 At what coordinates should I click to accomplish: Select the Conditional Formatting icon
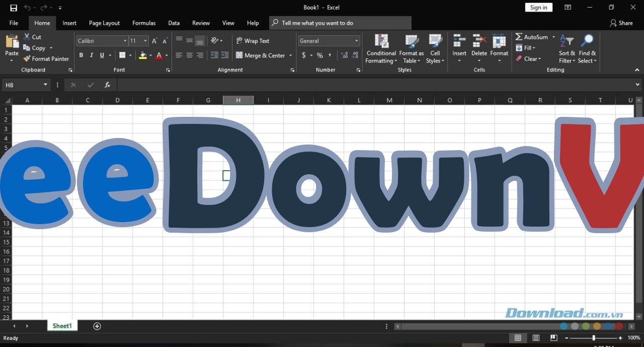(381, 48)
